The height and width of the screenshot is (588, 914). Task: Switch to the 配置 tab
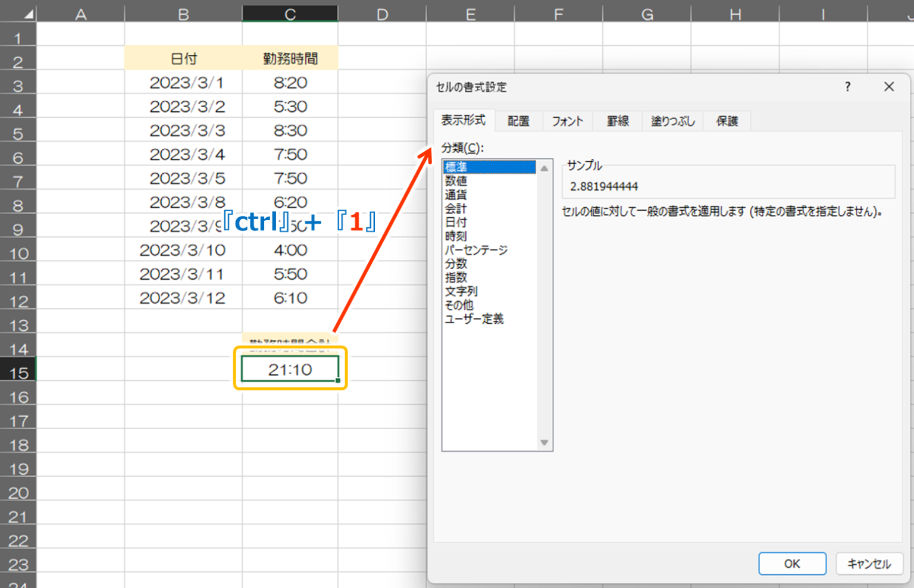(x=518, y=121)
